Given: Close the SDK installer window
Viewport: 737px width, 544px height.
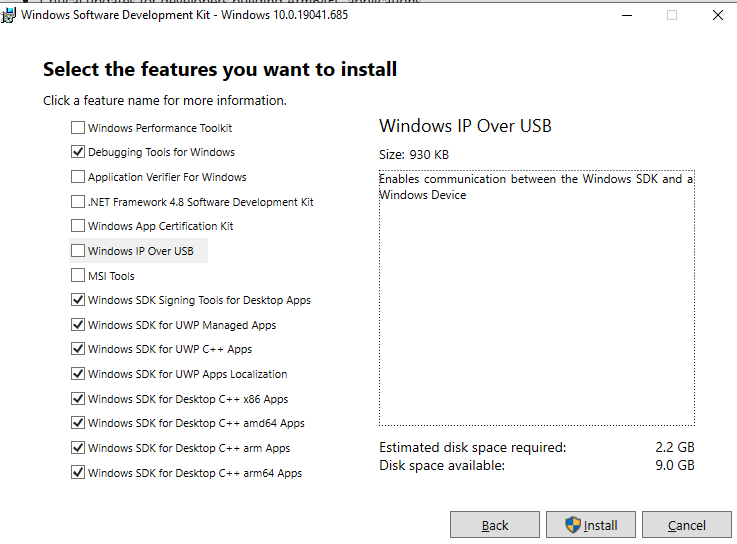Looking at the screenshot, I should click(718, 15).
